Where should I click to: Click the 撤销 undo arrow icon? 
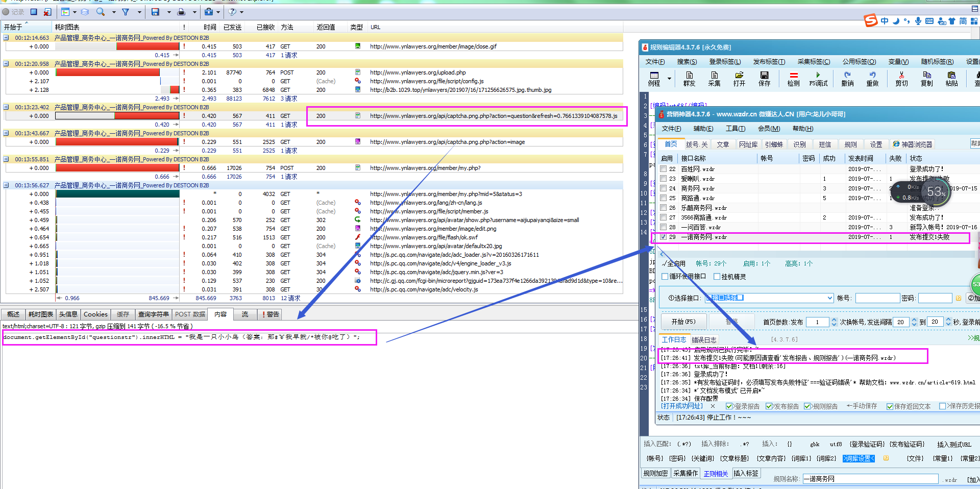(847, 79)
